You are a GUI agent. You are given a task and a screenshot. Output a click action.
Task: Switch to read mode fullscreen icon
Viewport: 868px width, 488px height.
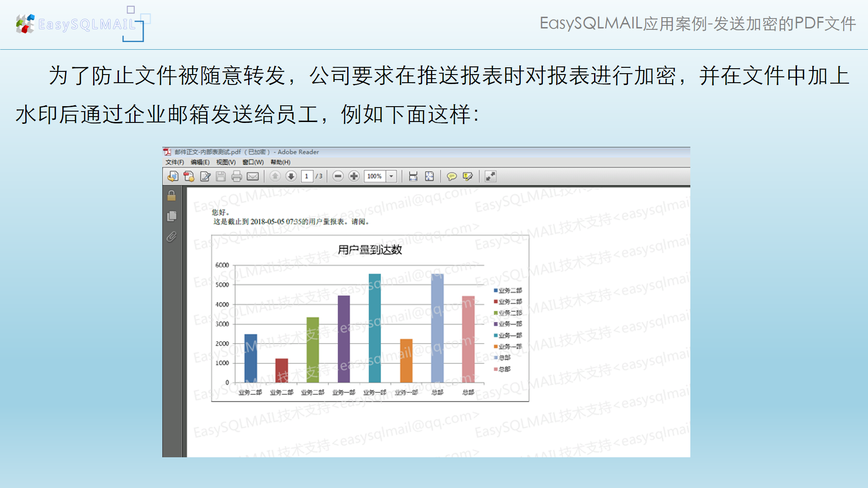pyautogui.click(x=491, y=176)
